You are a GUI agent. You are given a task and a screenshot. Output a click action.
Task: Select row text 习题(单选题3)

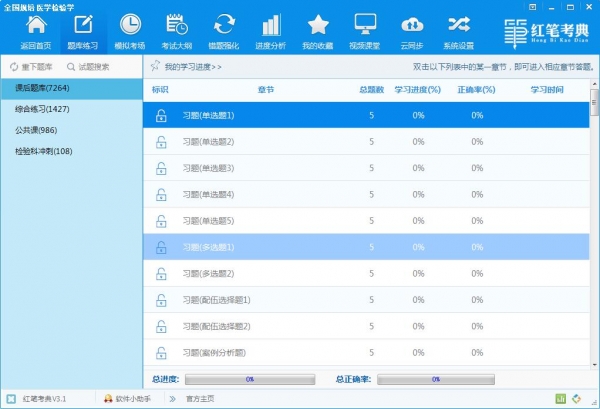[x=208, y=168]
